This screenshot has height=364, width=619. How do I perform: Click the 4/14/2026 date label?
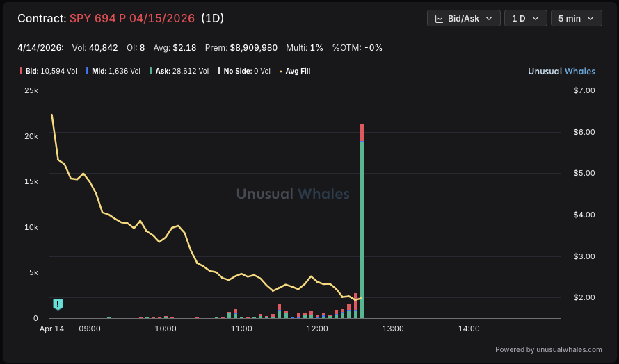[x=40, y=48]
